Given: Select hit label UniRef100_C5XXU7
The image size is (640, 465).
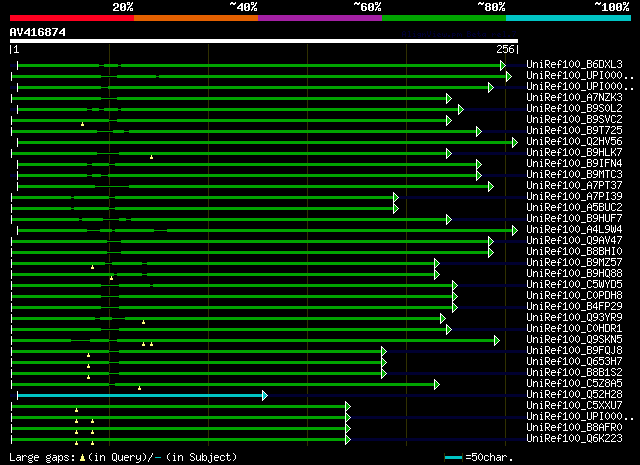Looking at the screenshot, I should coord(574,406).
